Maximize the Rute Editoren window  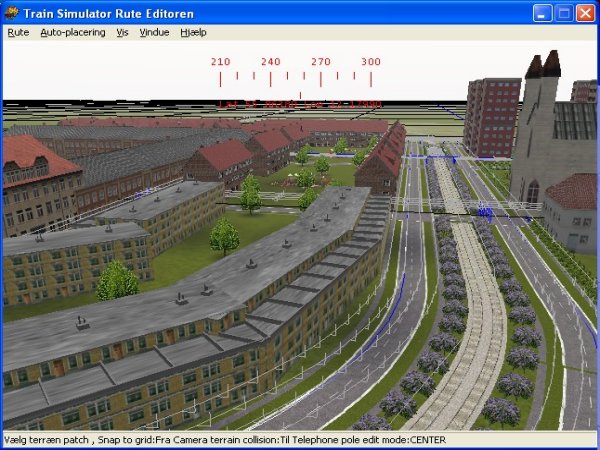click(563, 12)
